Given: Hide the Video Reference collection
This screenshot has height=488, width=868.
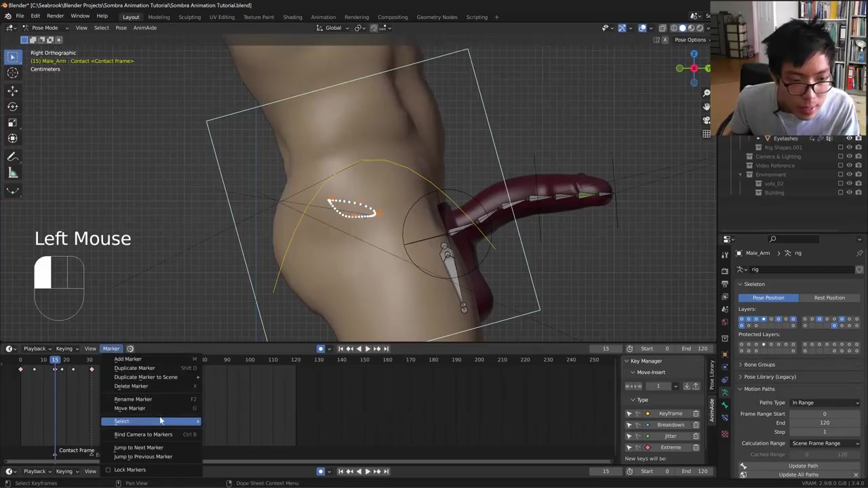Looking at the screenshot, I should tap(849, 165).
